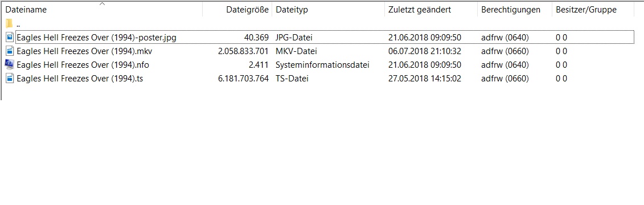
Task: Select Eagles Hell Freezes Over (1994)-poster.jpg
Action: coord(97,38)
